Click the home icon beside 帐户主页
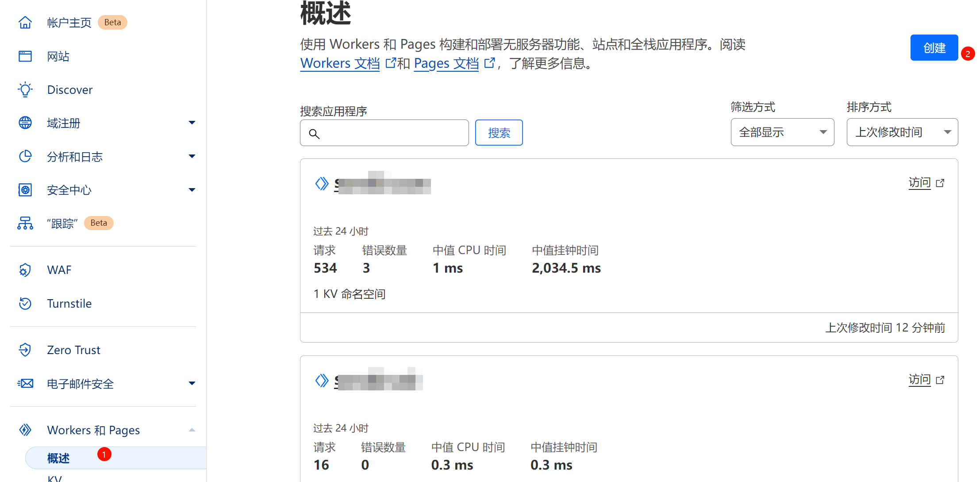The image size is (980, 482). (x=25, y=23)
